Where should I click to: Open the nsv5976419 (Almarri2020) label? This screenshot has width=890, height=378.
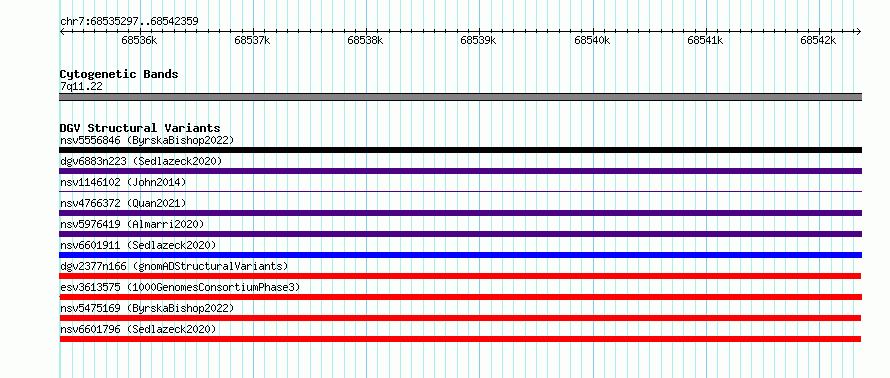(132, 224)
